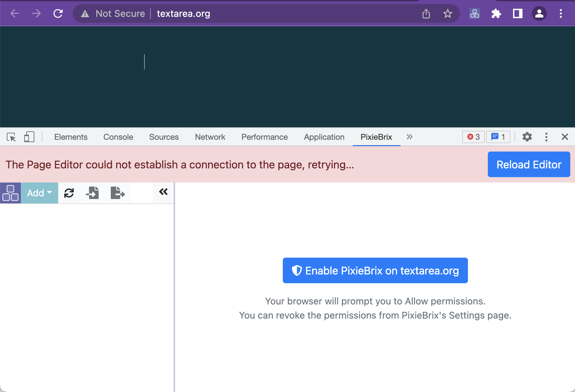Viewport: 575px width, 392px height.
Task: Export a mod using the export icon
Action: [x=117, y=193]
